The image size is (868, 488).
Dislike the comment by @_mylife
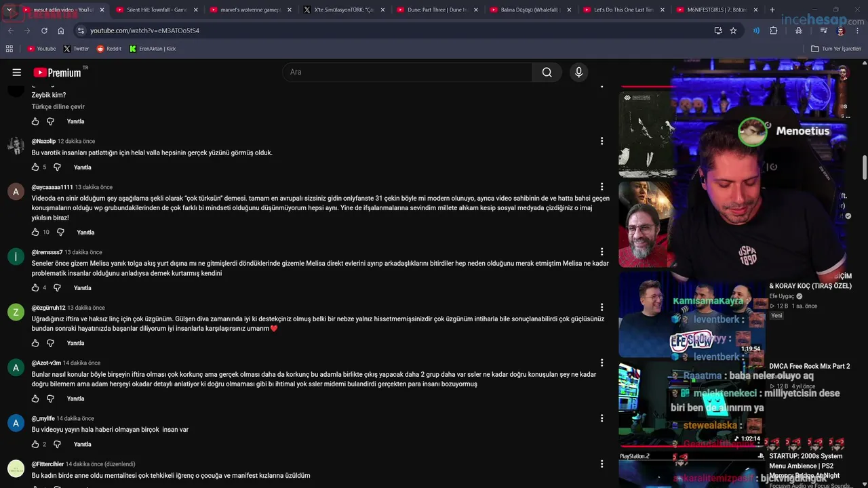(57, 445)
